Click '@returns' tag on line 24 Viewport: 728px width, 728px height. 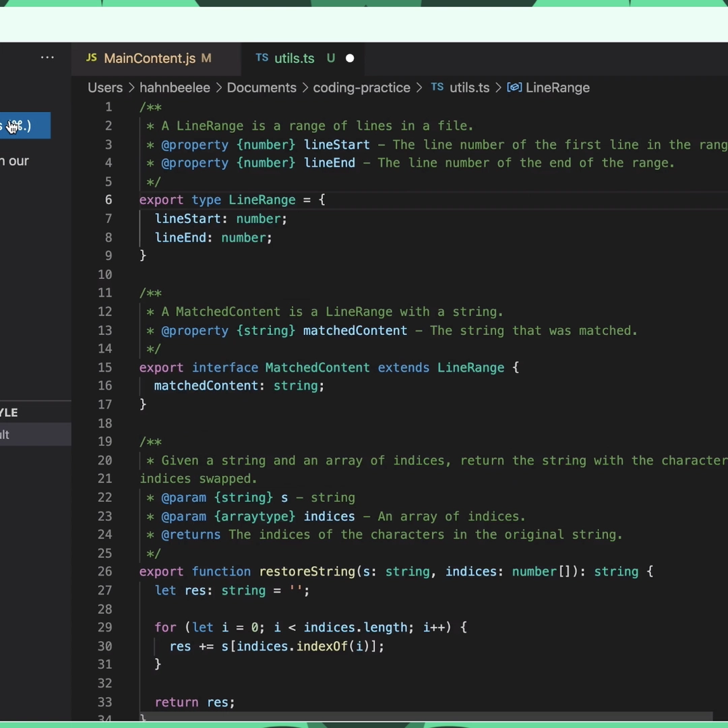point(191,535)
